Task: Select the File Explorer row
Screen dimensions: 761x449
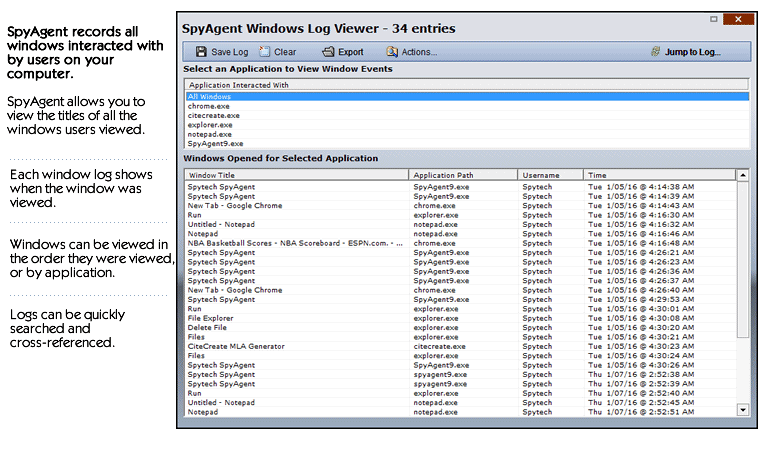Action: pos(460,318)
